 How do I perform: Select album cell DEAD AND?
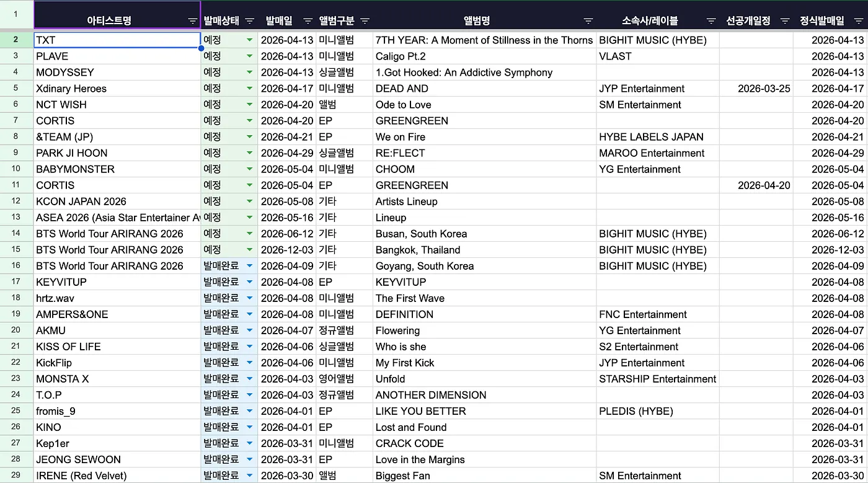click(484, 89)
